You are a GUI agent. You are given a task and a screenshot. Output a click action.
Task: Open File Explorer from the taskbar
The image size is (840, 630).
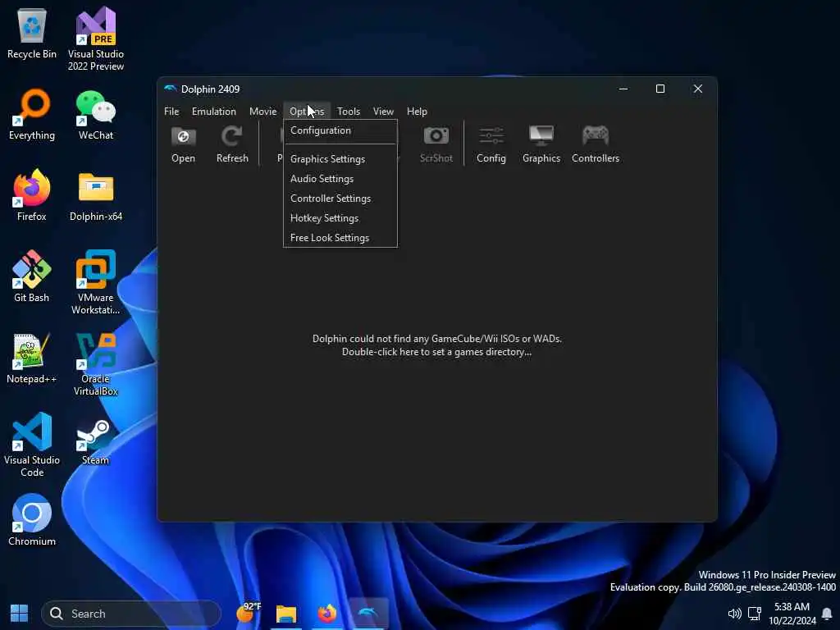pos(286,614)
